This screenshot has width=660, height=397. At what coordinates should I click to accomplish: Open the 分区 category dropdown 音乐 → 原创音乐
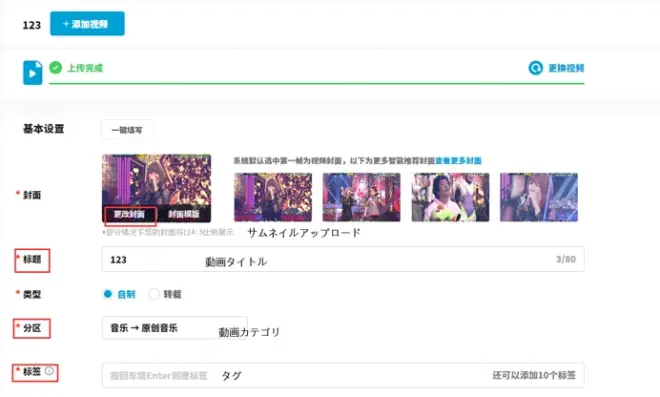pos(175,328)
